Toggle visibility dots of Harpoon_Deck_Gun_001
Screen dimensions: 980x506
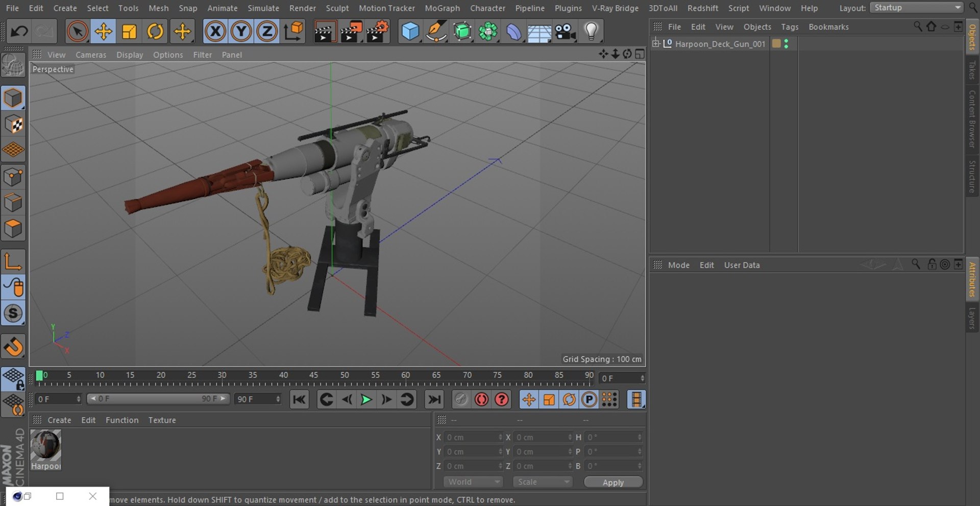tap(786, 44)
